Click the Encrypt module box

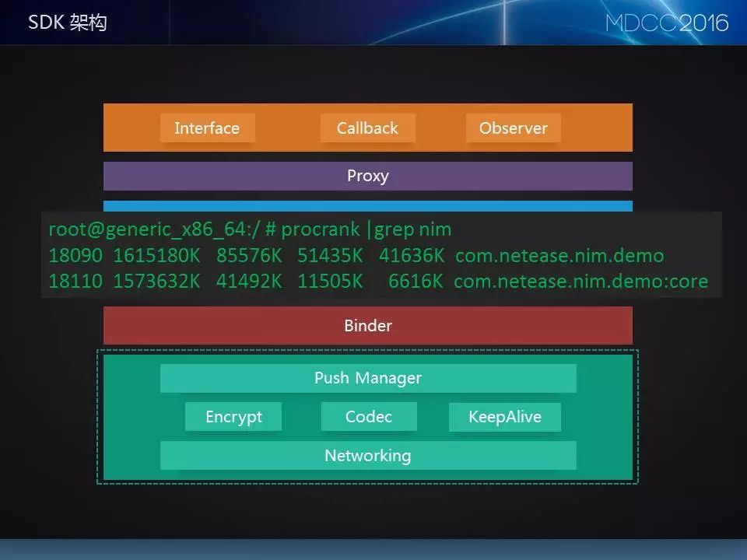(x=233, y=417)
